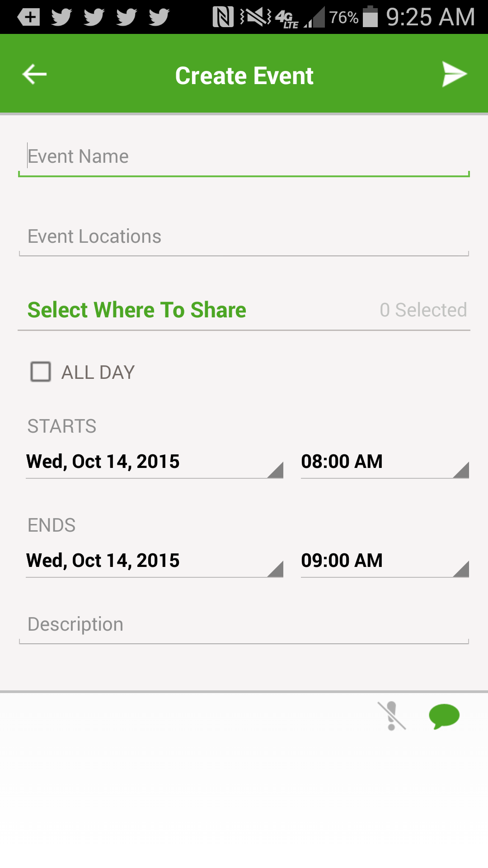Focus the Description field

244,625
